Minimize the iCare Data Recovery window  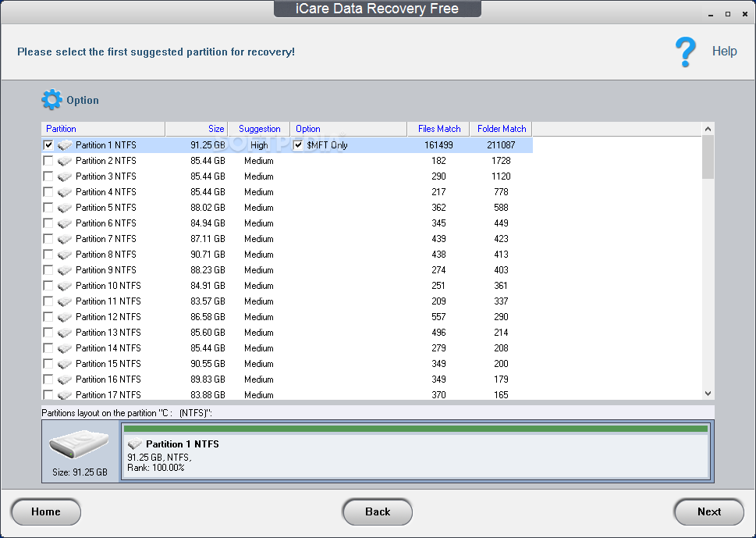click(710, 15)
